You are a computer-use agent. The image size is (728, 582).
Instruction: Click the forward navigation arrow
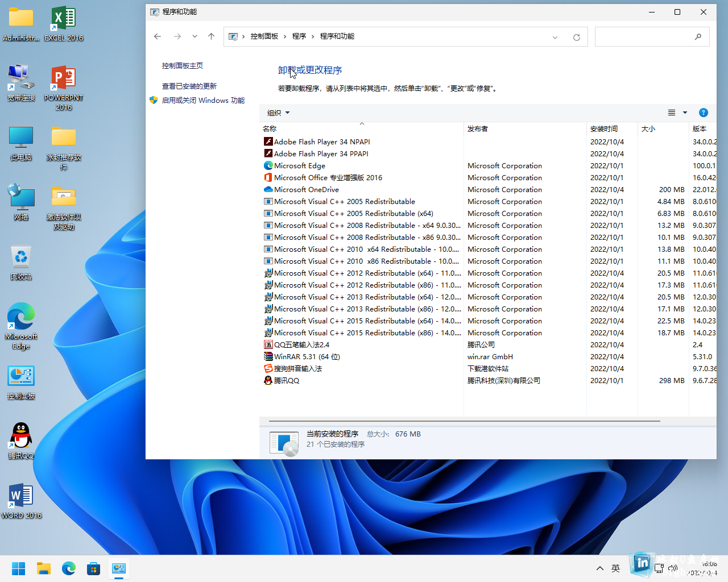(x=177, y=36)
